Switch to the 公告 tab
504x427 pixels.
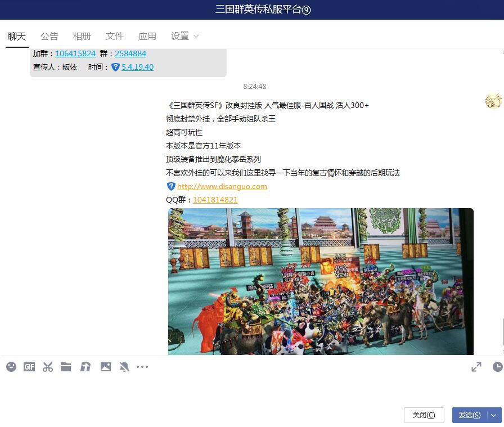[x=49, y=36]
